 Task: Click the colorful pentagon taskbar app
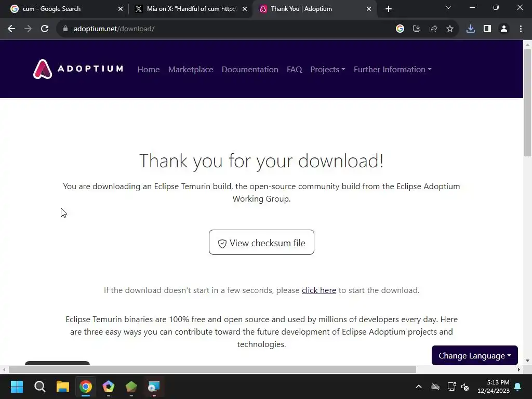[109, 387]
